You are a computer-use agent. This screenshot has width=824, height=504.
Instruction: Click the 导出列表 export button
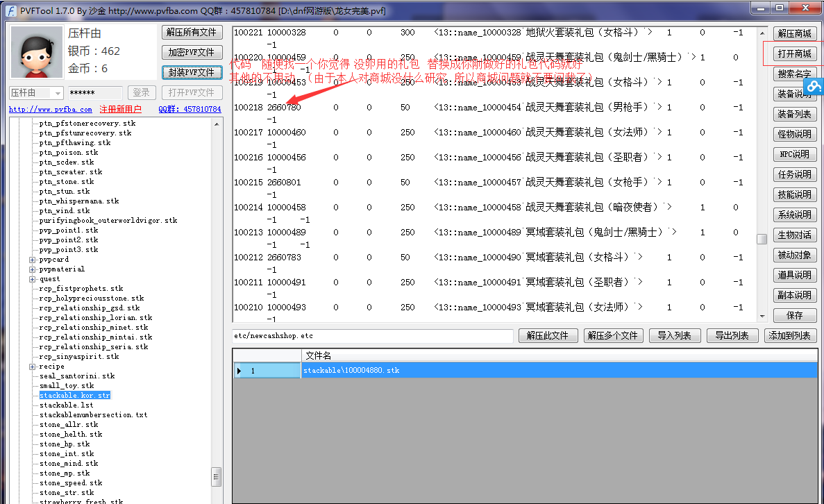tap(732, 335)
